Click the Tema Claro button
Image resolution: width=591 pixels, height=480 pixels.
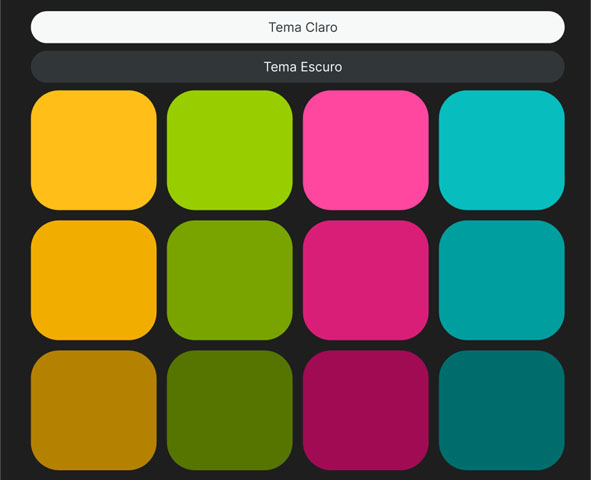click(x=297, y=27)
